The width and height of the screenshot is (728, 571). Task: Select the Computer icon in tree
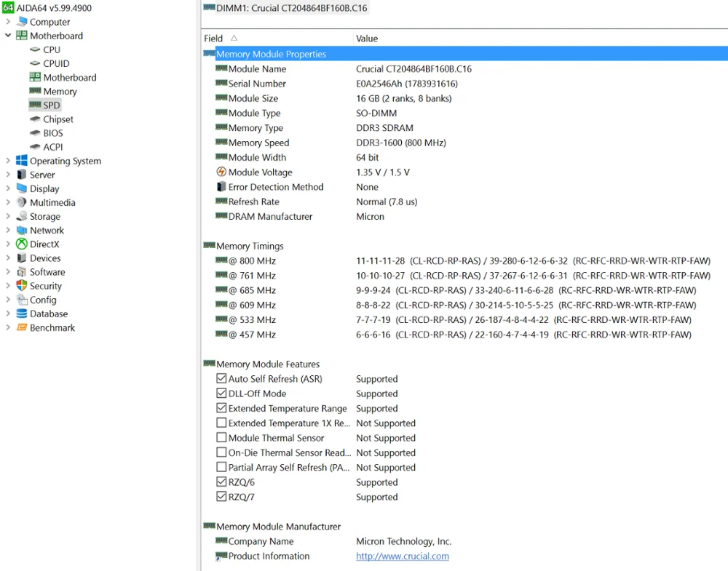[21, 21]
